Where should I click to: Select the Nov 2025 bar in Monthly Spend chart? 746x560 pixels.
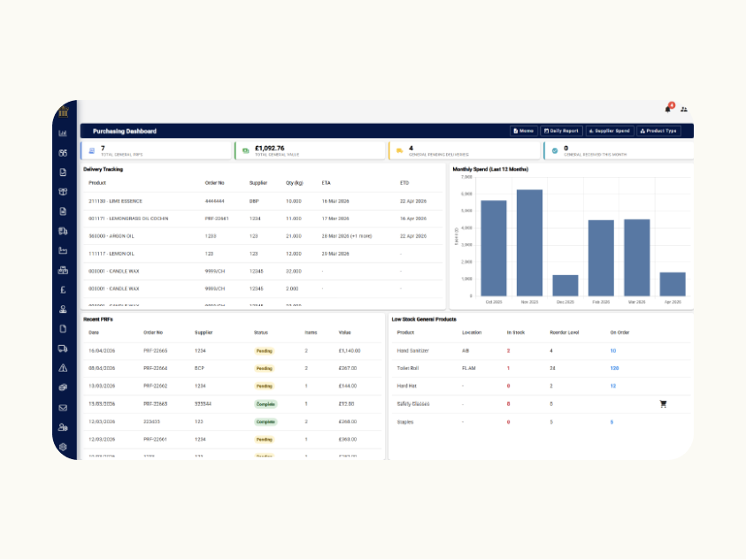click(529, 242)
